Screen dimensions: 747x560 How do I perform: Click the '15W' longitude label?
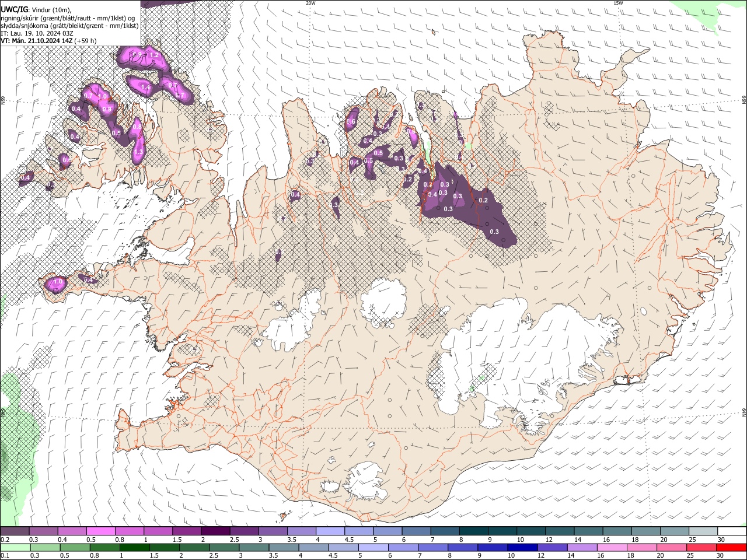[618, 3]
